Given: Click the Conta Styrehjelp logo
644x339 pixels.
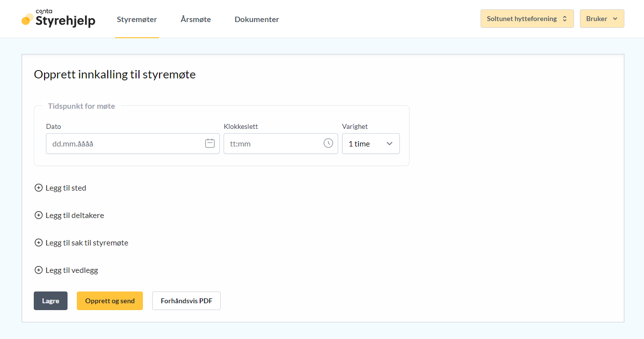Looking at the screenshot, I should (58, 19).
